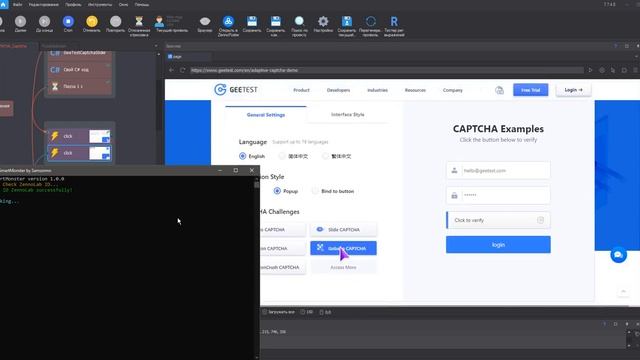Open the Industries navigation menu

click(x=378, y=90)
